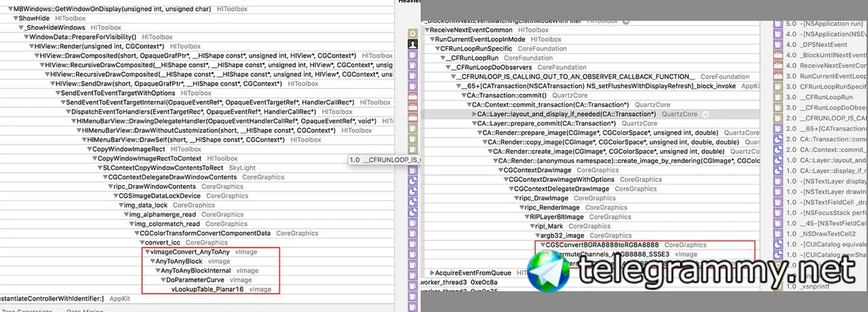Collapse the HIView::SendDraw node
Viewport: 868px width, 312px height.
coord(52,83)
